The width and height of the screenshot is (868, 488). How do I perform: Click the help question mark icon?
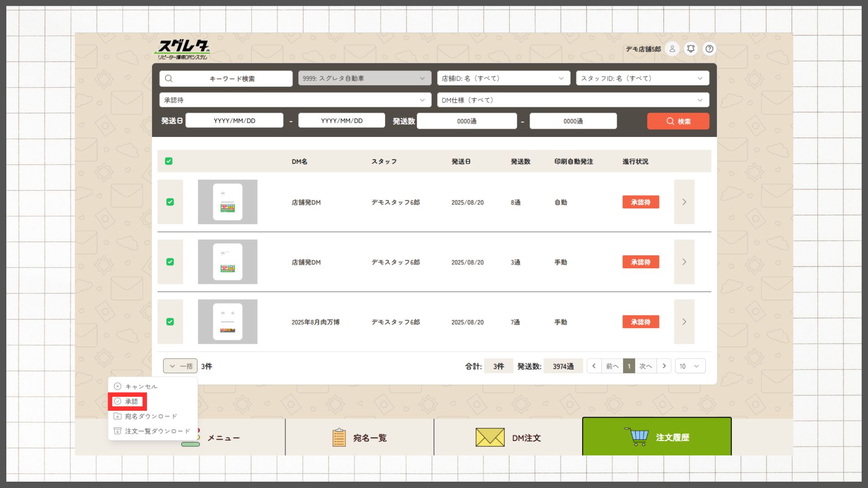[x=709, y=49]
